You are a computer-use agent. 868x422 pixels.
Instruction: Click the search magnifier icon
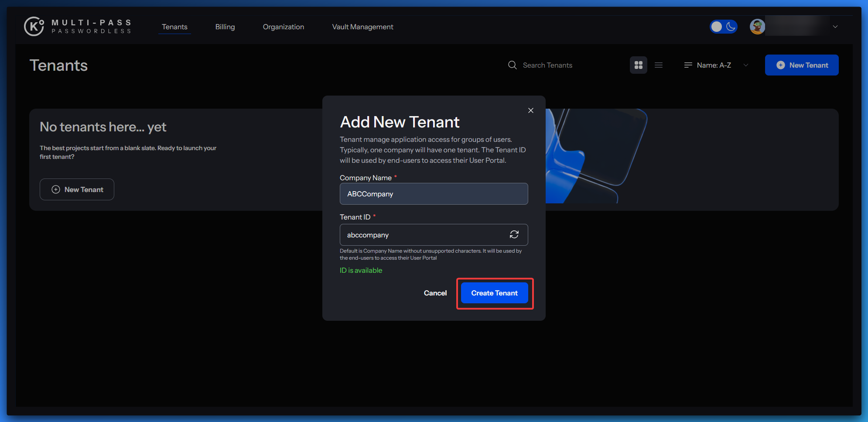pyautogui.click(x=512, y=65)
